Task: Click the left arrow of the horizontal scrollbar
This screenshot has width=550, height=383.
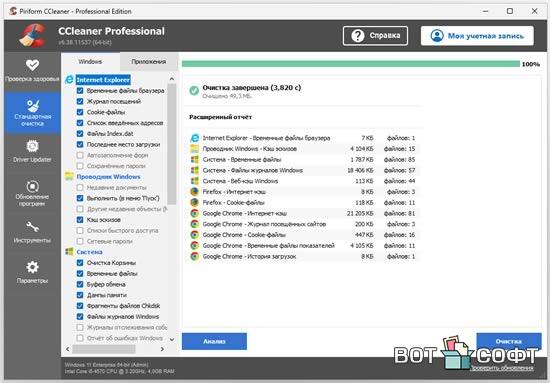Action: 68,349
